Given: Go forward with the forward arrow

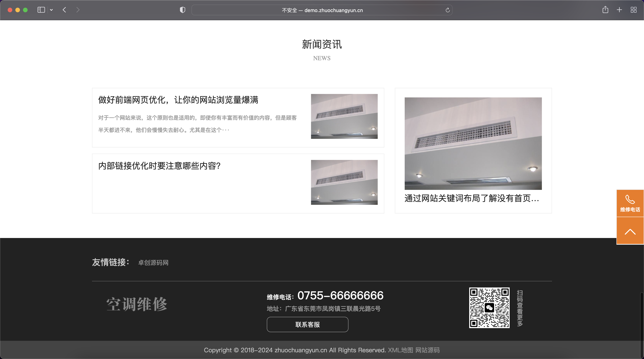Looking at the screenshot, I should point(78,10).
